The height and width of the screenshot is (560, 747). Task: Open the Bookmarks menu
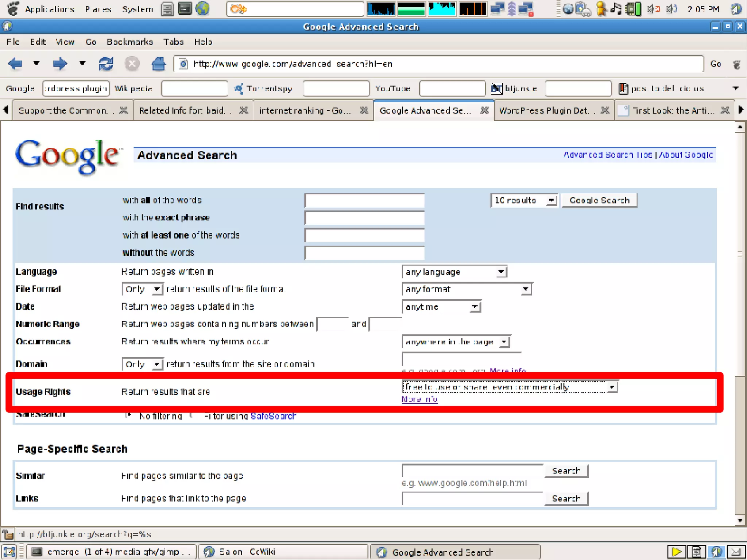point(129,42)
